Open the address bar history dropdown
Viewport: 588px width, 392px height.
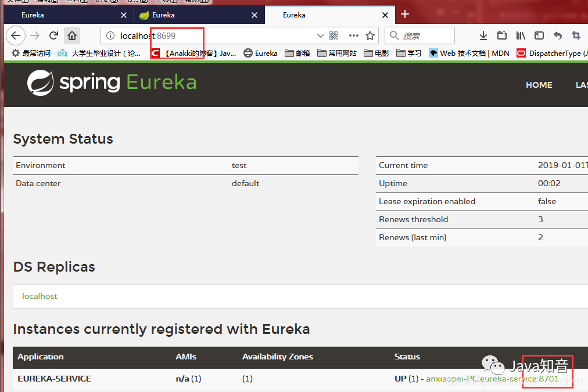[320, 35]
